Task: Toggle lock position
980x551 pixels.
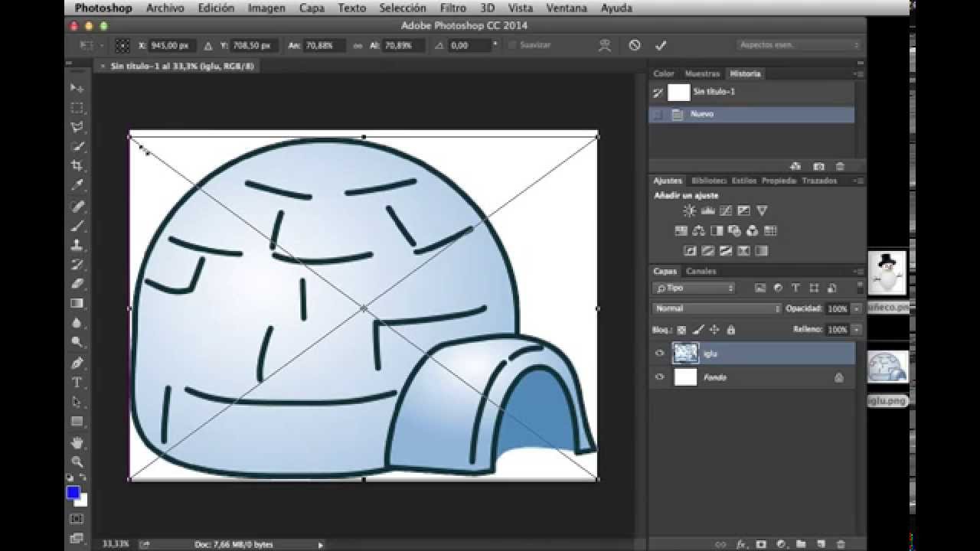Action: (x=714, y=330)
